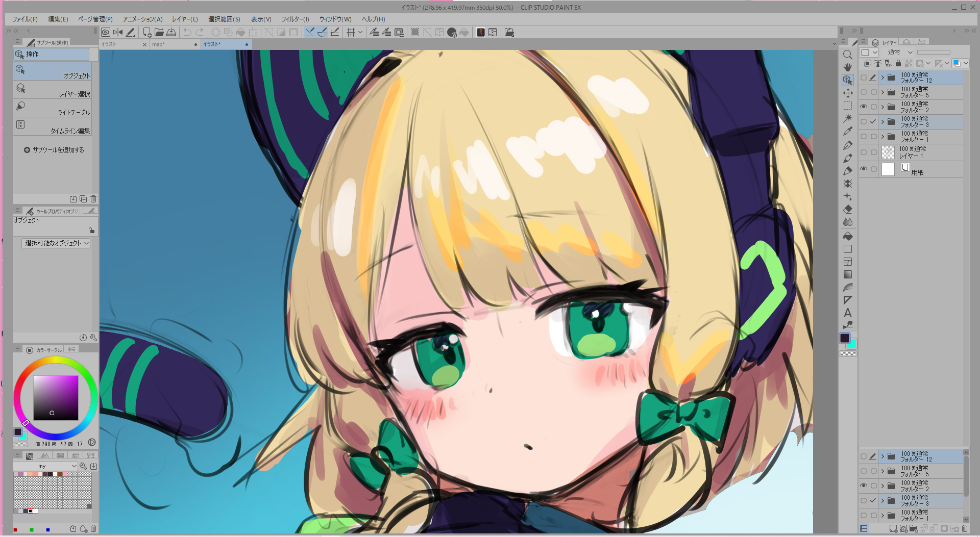Select the Gradient tool

pos(847,275)
